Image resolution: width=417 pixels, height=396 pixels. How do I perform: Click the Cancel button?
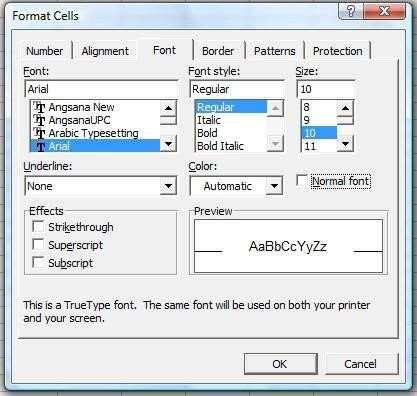tap(361, 364)
